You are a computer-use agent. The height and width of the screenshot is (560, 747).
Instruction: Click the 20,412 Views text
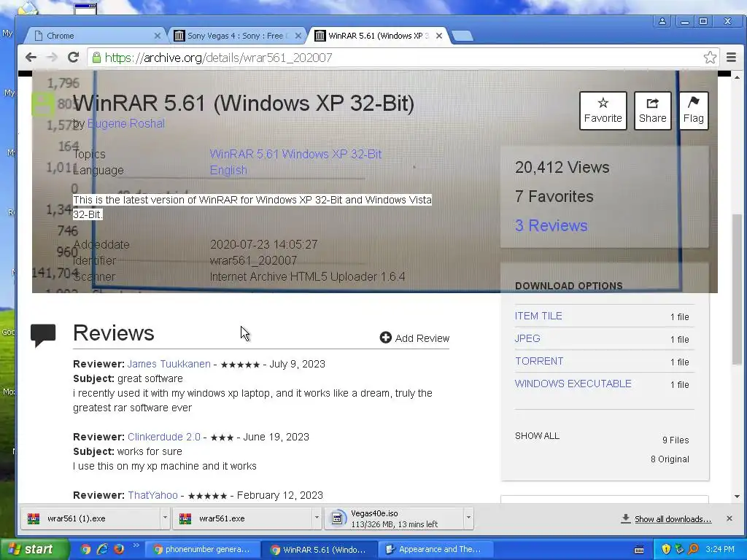point(562,167)
